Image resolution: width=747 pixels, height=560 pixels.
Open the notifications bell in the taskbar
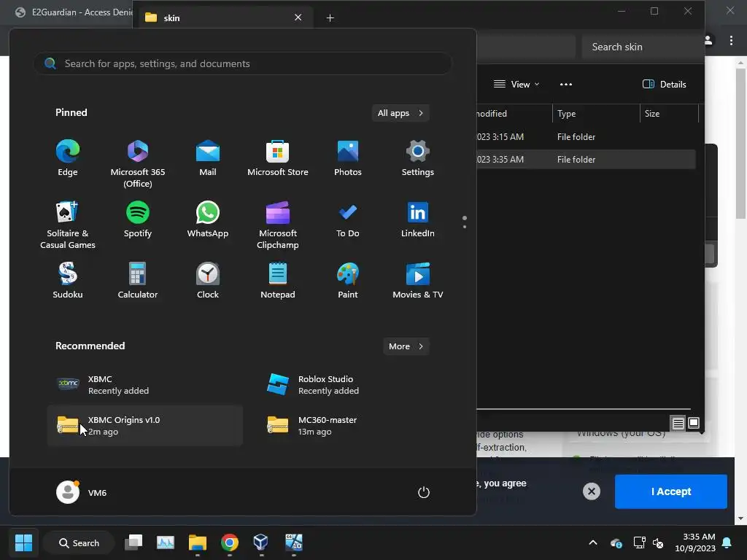(727, 542)
